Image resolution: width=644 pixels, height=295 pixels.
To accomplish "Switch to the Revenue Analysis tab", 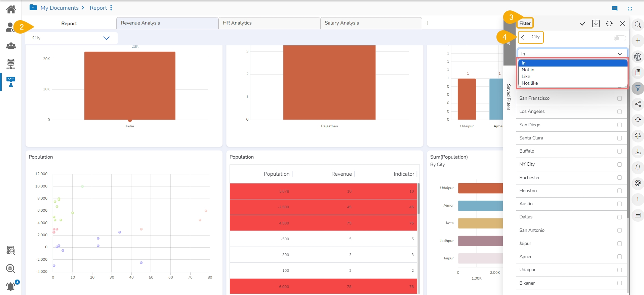I will coord(167,23).
